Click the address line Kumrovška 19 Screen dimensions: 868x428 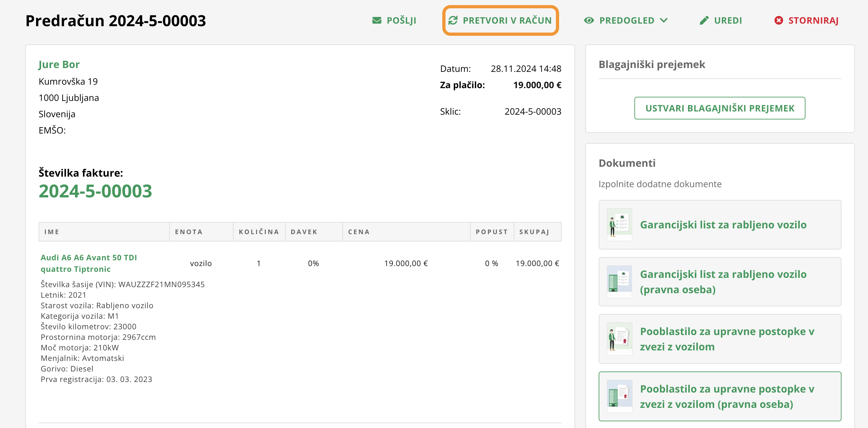pos(68,82)
